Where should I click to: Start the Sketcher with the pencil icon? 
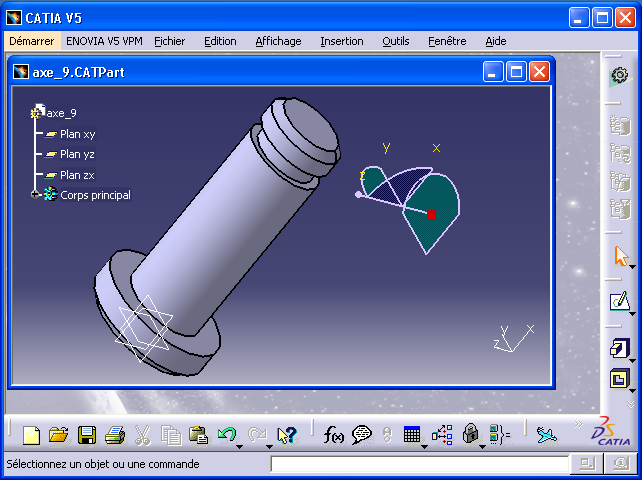tap(619, 301)
